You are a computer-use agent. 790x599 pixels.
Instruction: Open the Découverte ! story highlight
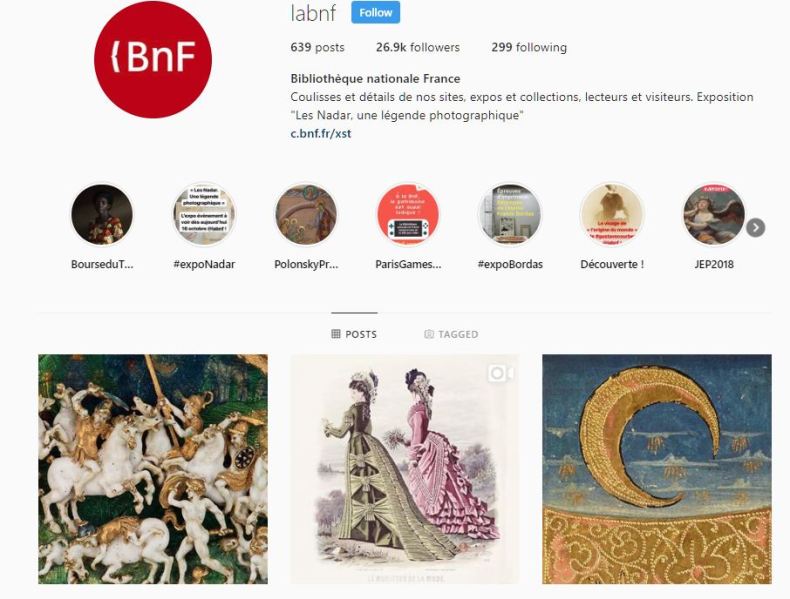(612, 215)
